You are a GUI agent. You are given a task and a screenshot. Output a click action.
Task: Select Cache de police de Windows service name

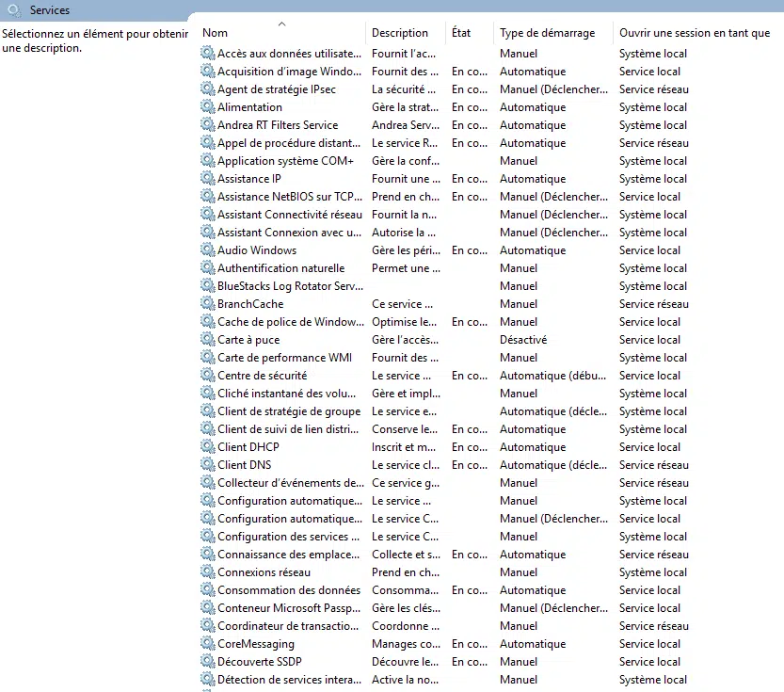pos(291,322)
